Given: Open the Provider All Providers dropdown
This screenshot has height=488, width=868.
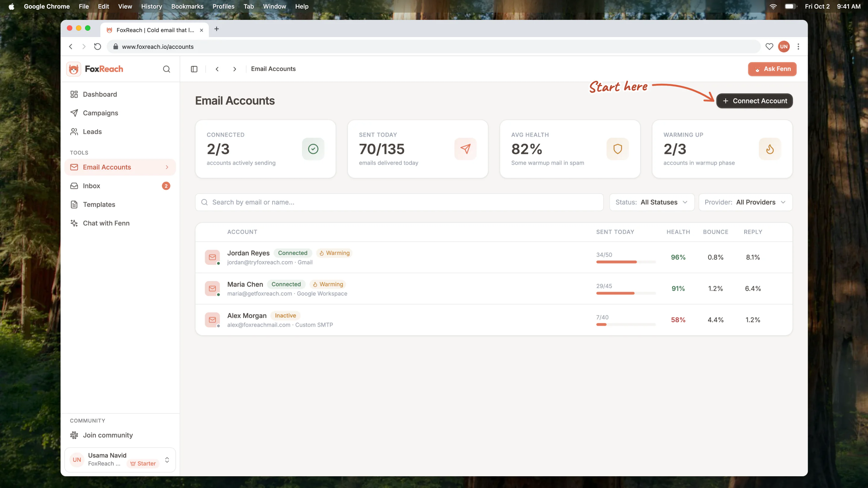Looking at the screenshot, I should point(745,202).
